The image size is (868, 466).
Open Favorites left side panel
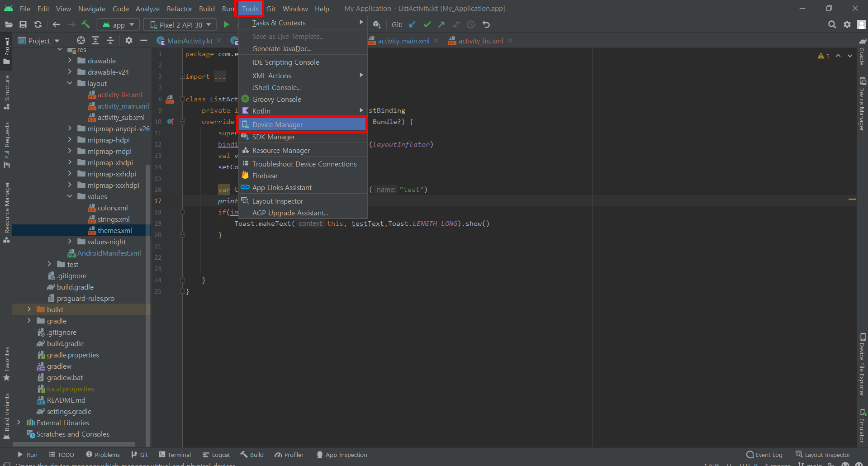click(x=7, y=364)
